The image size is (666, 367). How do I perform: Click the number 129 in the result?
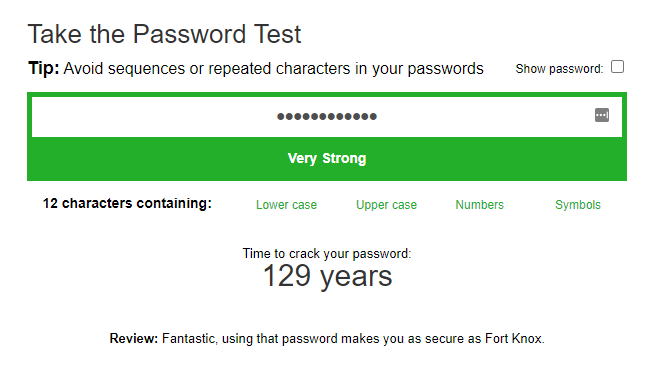point(287,276)
